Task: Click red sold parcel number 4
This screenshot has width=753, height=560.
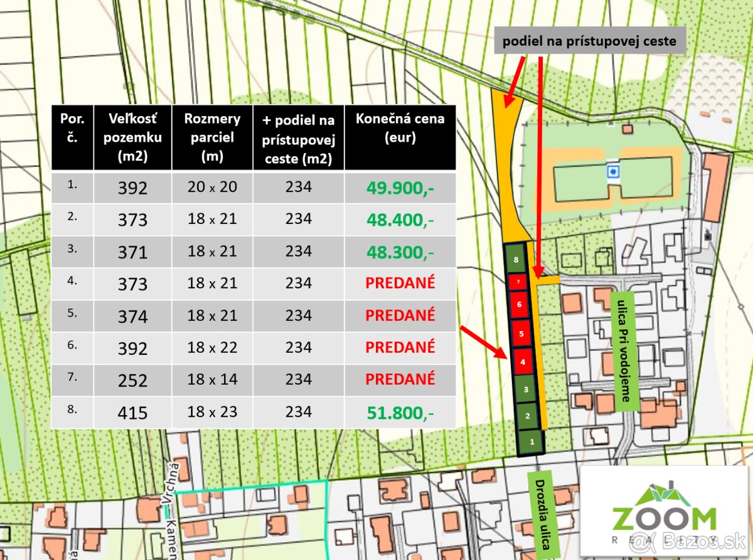Action: [523, 361]
